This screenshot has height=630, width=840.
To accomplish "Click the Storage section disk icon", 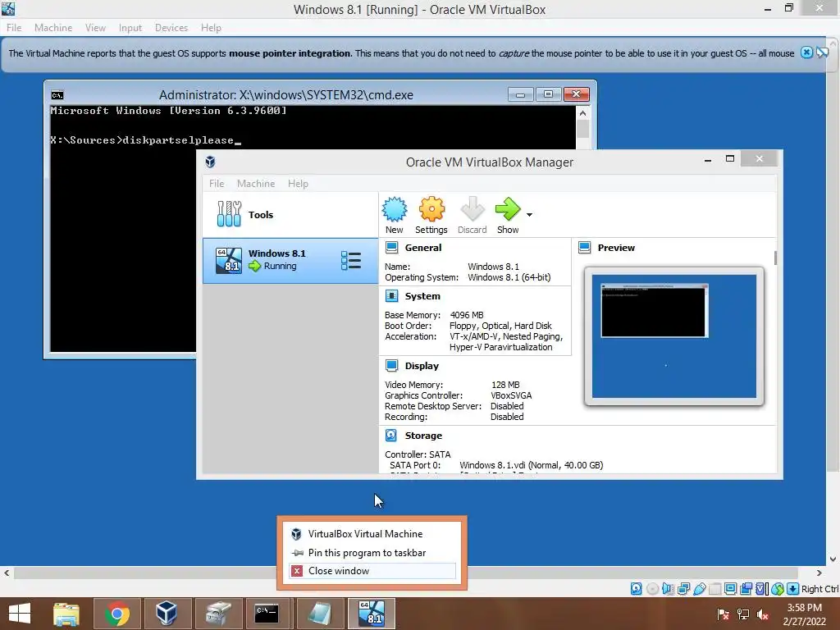I will [391, 436].
